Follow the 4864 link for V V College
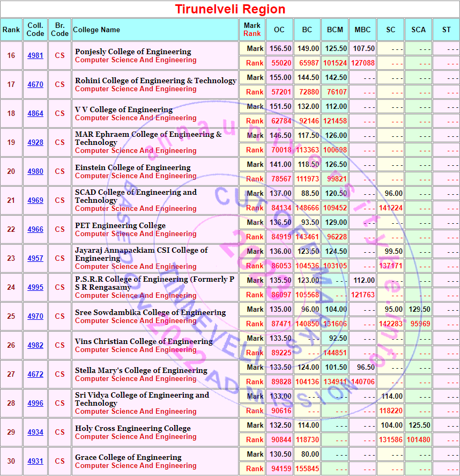The width and height of the screenshot is (460, 476). tap(35, 114)
